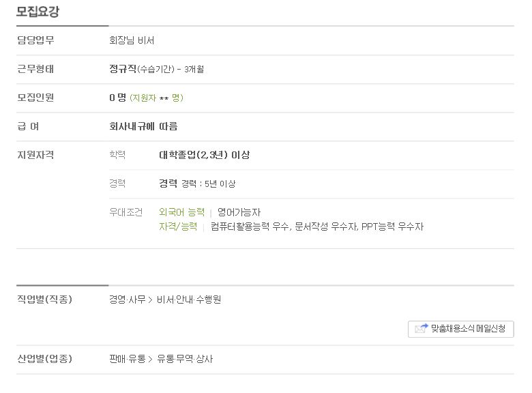Click the 모집인원 row label
The height and width of the screenshot is (393, 532).
35,98
